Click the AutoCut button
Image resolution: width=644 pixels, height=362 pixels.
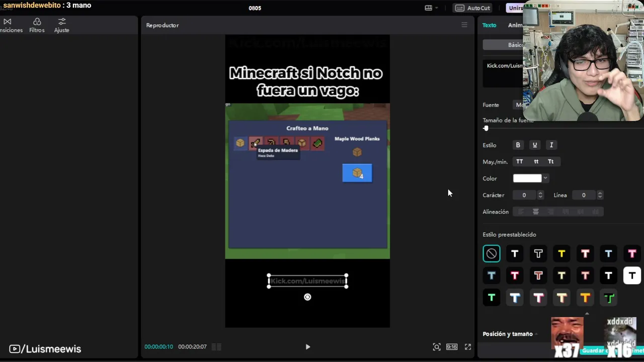tap(472, 8)
